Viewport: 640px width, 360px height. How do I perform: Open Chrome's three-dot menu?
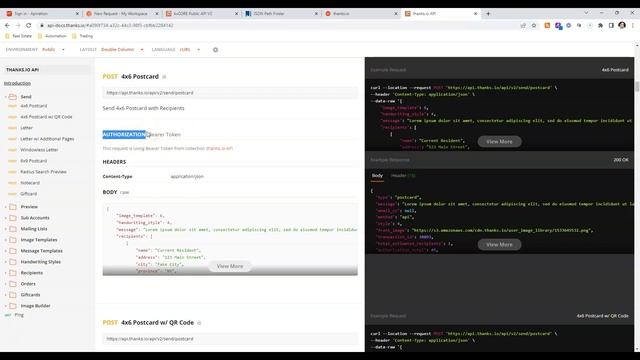(x=633, y=25)
